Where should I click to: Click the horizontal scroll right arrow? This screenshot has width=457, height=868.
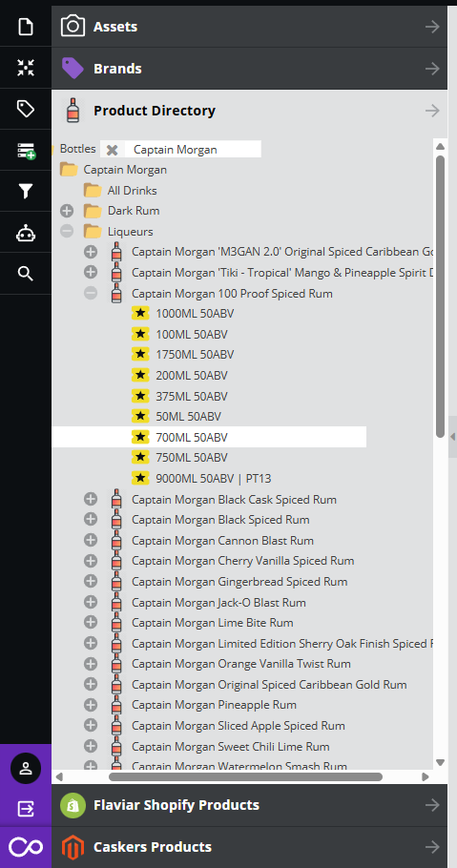pos(426,776)
